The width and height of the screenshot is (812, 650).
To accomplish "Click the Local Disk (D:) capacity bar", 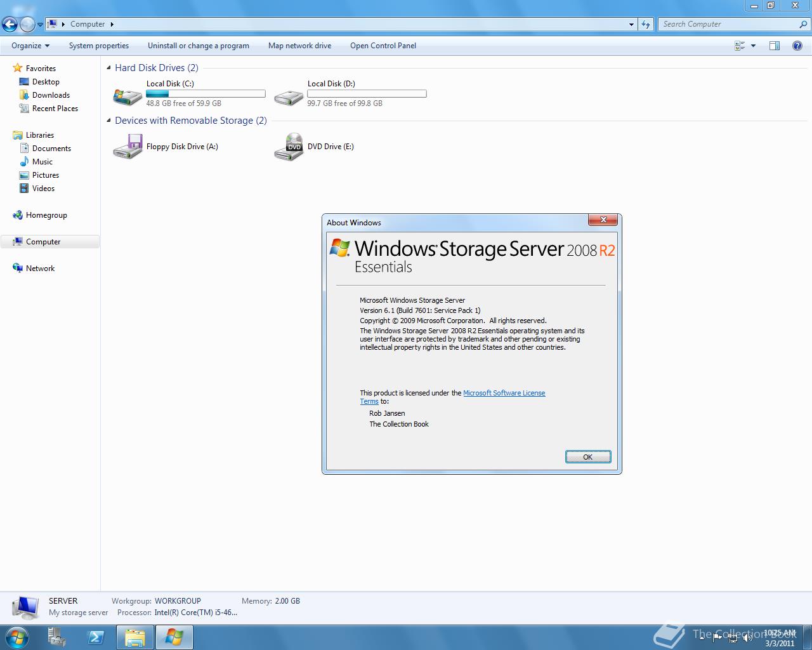I will pos(367,94).
